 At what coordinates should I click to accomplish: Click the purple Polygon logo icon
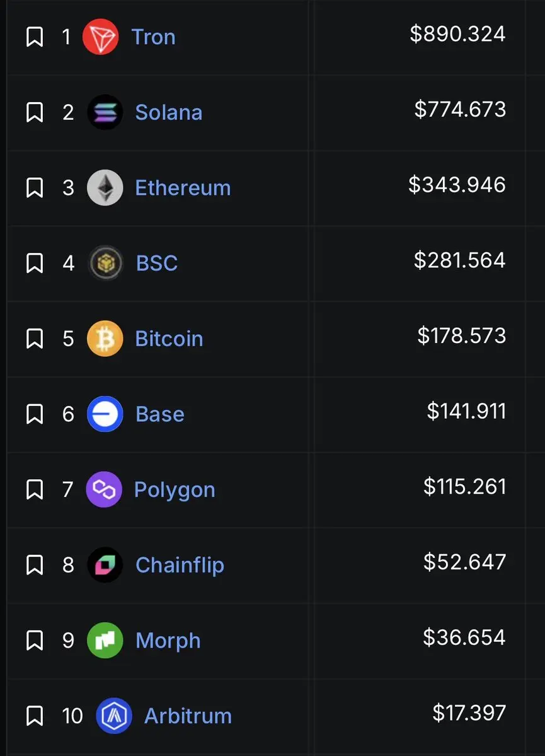tap(104, 489)
